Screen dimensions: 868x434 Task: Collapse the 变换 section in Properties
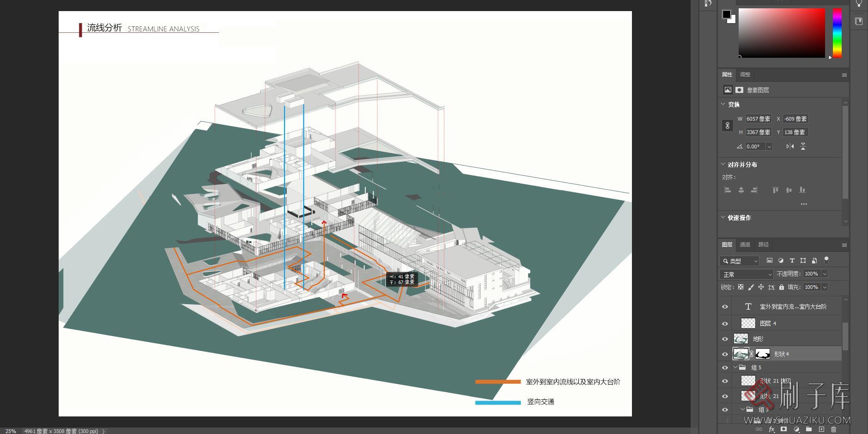click(x=723, y=104)
